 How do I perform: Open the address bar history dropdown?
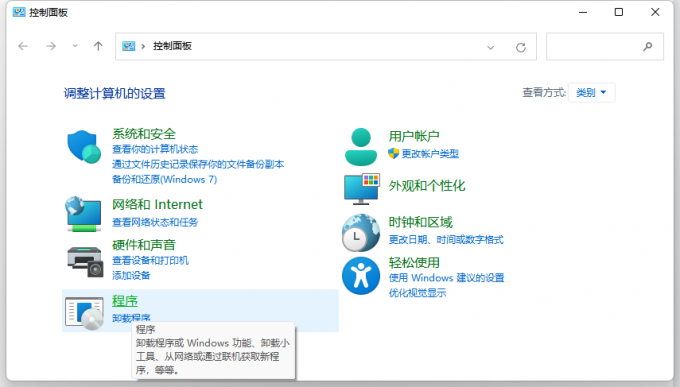pyautogui.click(x=490, y=47)
